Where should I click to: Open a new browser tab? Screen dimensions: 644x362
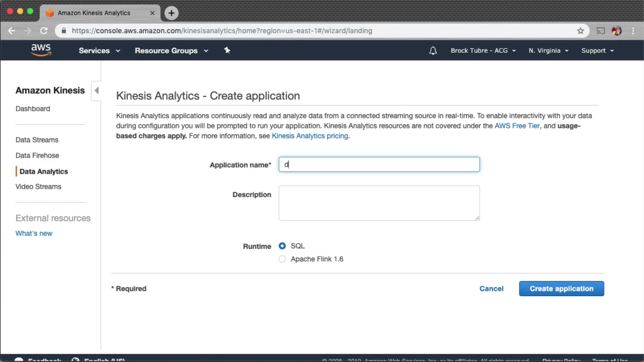pos(171,13)
